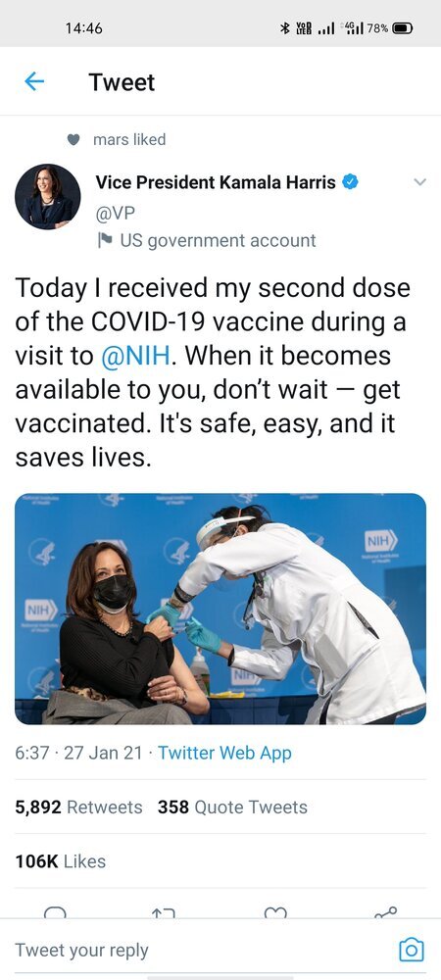The image size is (441, 980).
Task: Tap the battery icon in status bar
Action: pos(402,28)
